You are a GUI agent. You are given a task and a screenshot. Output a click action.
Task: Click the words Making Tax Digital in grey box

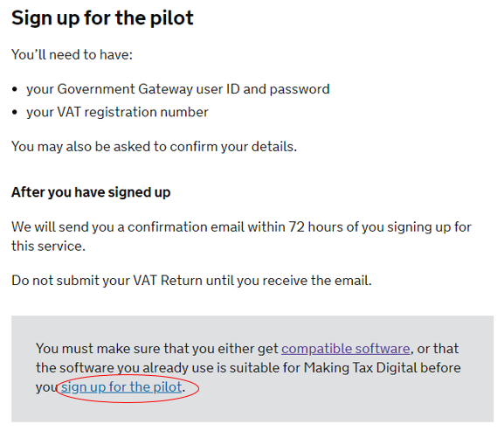383,368
